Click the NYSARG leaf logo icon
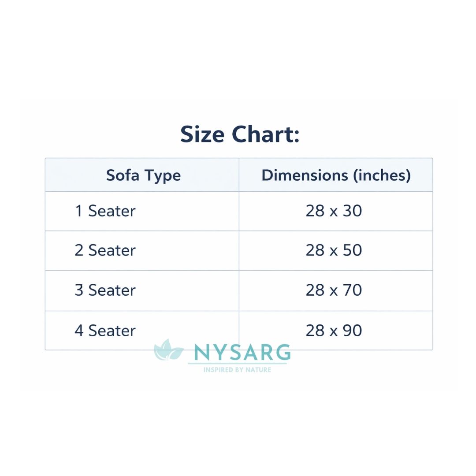Viewport: 476px width, 476px height. (168, 350)
